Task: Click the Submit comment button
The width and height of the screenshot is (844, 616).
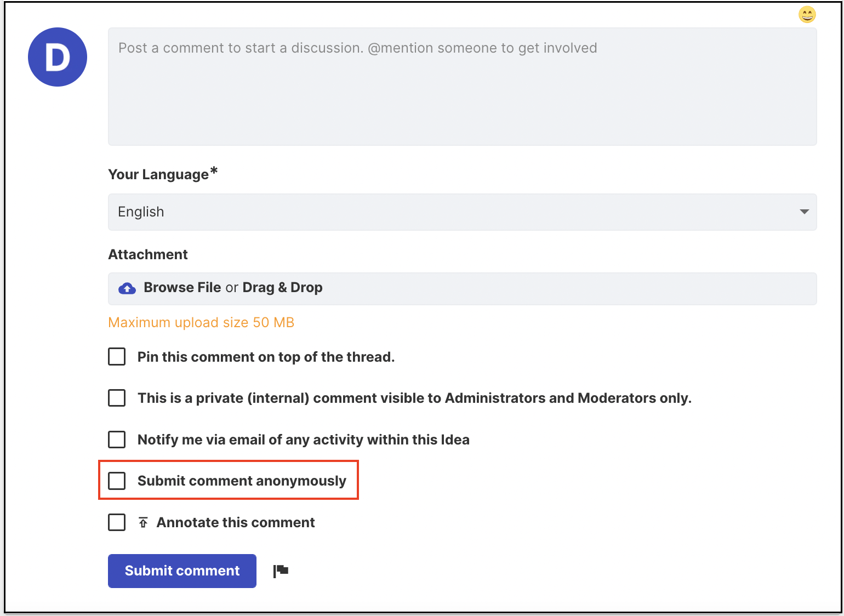Action: coord(182,571)
